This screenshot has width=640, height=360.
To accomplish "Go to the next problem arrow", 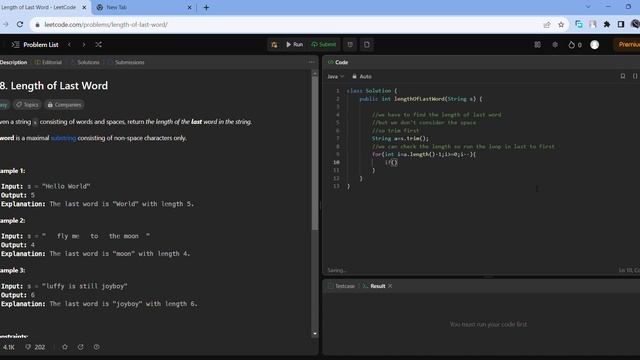I will click(84, 44).
